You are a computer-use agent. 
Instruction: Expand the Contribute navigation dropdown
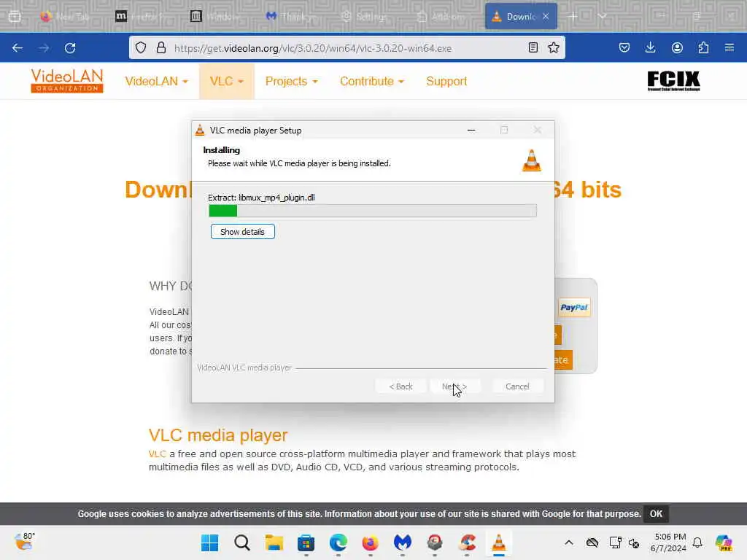point(371,82)
